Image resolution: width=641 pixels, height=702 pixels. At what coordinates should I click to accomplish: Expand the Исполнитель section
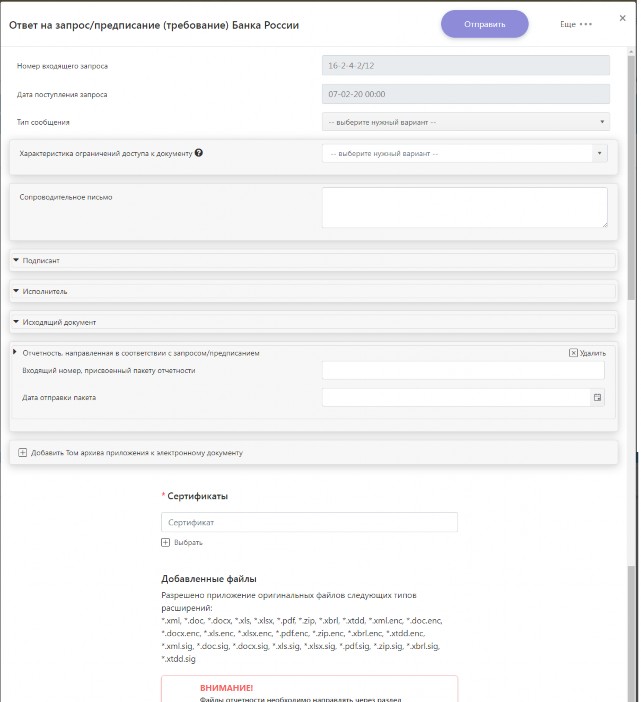(313, 291)
